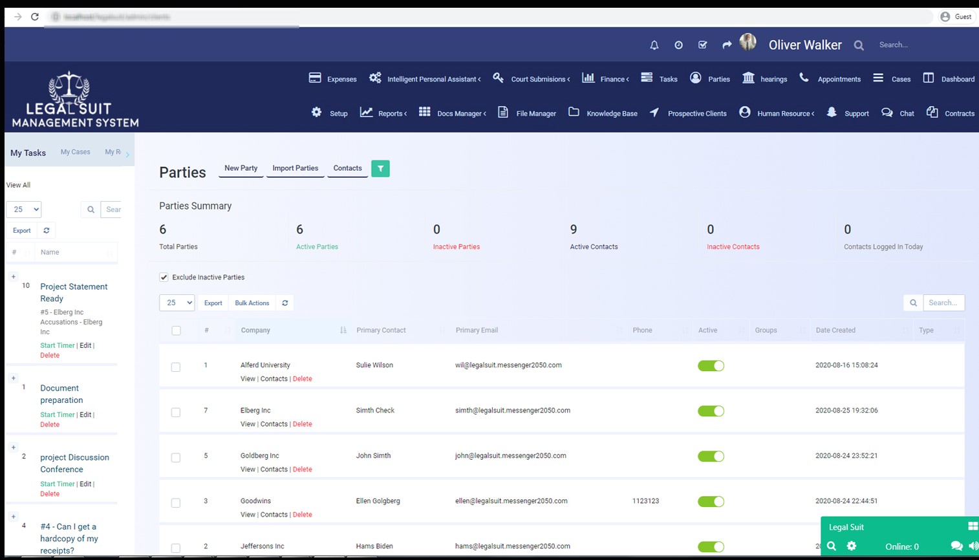Image resolution: width=979 pixels, height=560 pixels.
Task: Open the Chat bubbles icon
Action: tap(887, 112)
